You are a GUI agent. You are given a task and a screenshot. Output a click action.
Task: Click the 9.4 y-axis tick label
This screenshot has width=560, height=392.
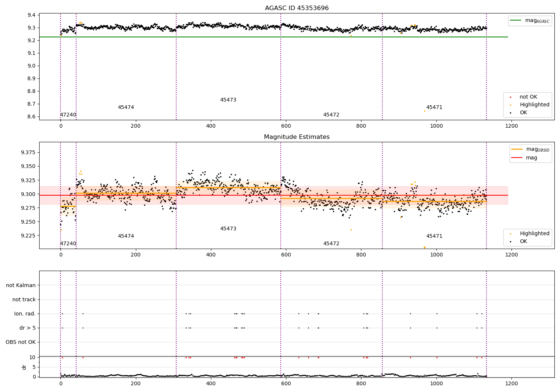[x=32, y=15]
